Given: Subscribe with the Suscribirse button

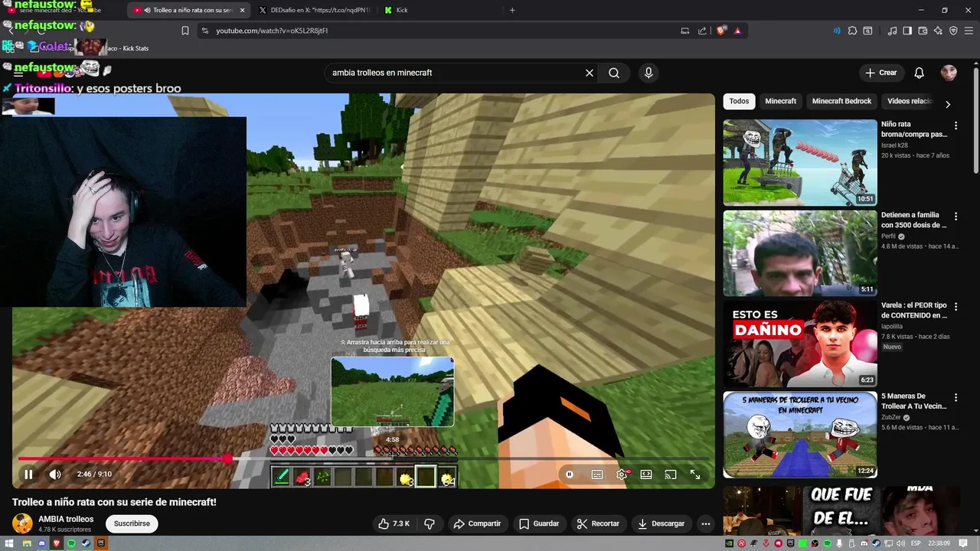Looking at the screenshot, I should pyautogui.click(x=132, y=523).
